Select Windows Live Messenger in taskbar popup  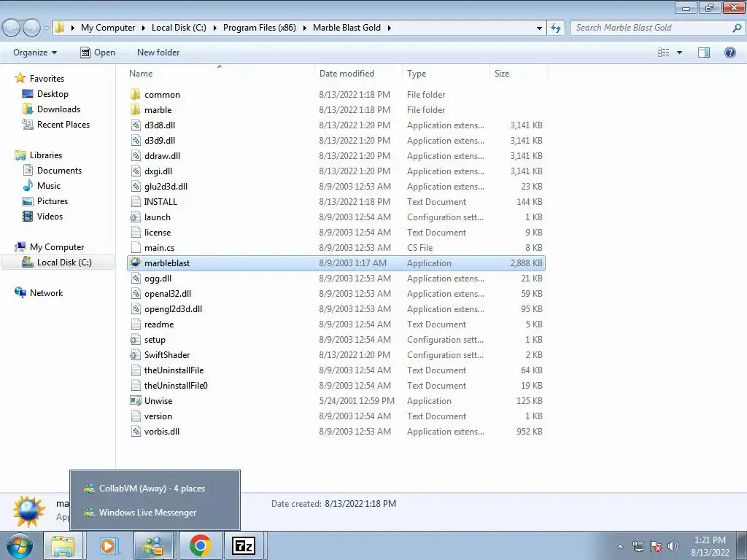pyautogui.click(x=155, y=513)
